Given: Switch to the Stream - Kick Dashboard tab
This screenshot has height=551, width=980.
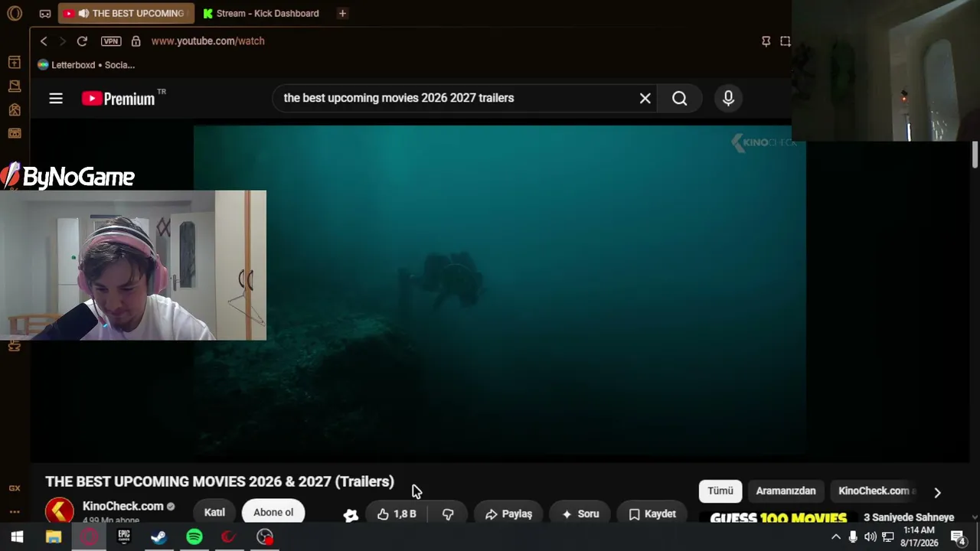Looking at the screenshot, I should (260, 13).
